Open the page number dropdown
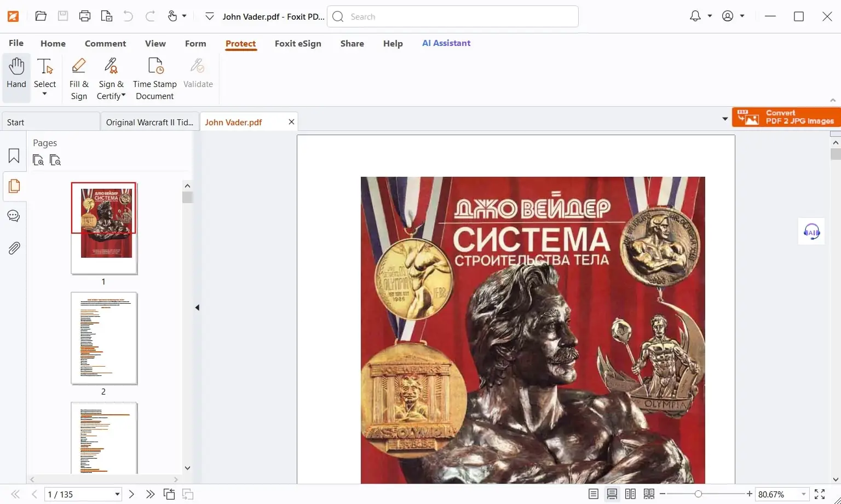 pyautogui.click(x=117, y=494)
